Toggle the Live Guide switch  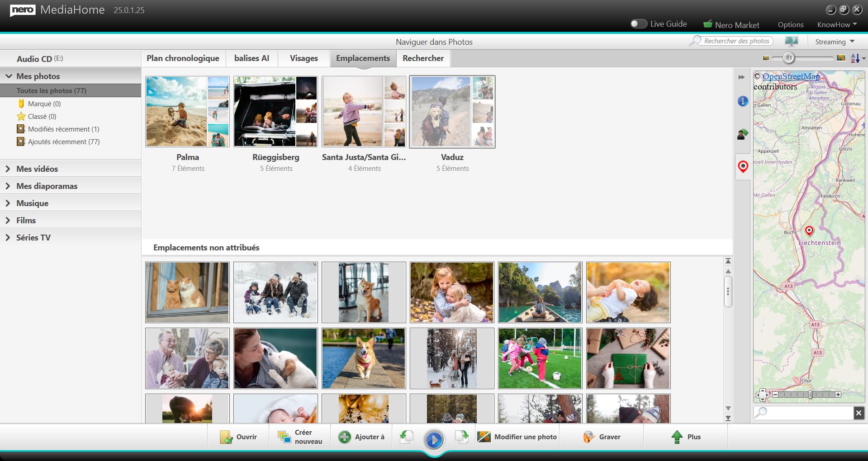pos(639,24)
